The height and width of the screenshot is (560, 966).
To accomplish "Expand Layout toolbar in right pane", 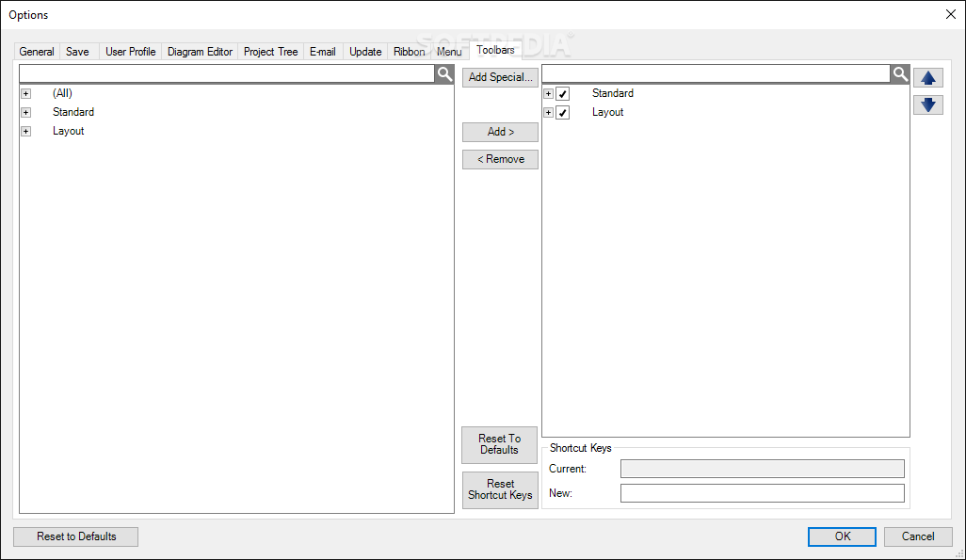I will (548, 113).
